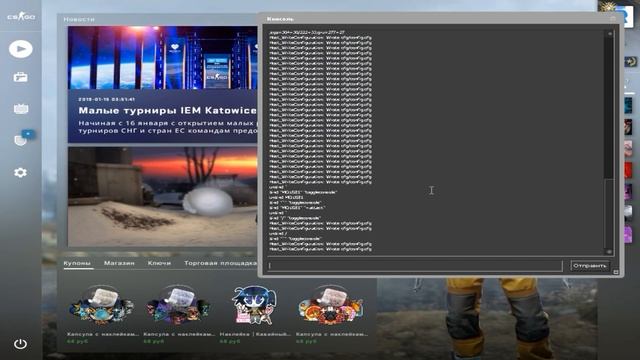
Task: Click the CS:GO logo in the sidebar
Action: coord(20,17)
